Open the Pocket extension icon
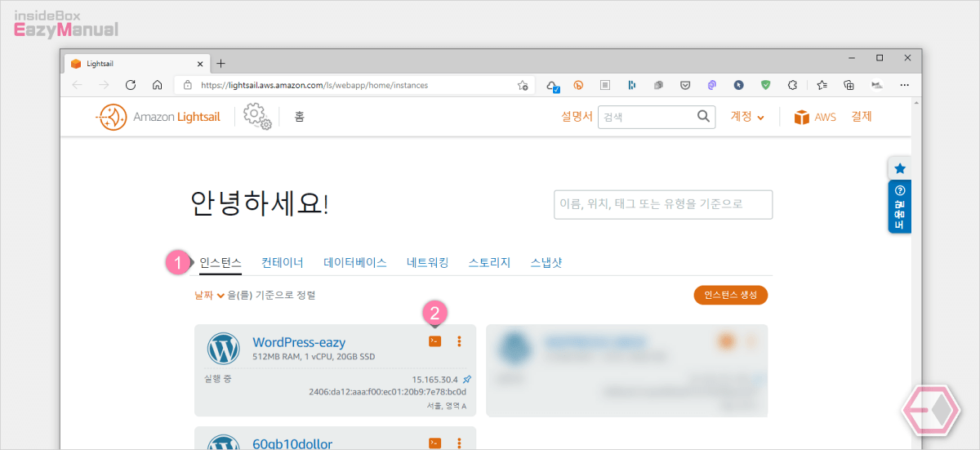980x450 pixels. (685, 85)
